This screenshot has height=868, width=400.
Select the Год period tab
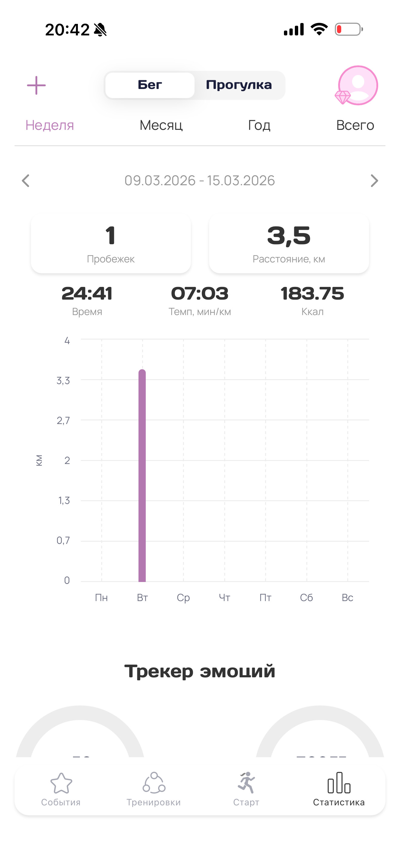259,125
